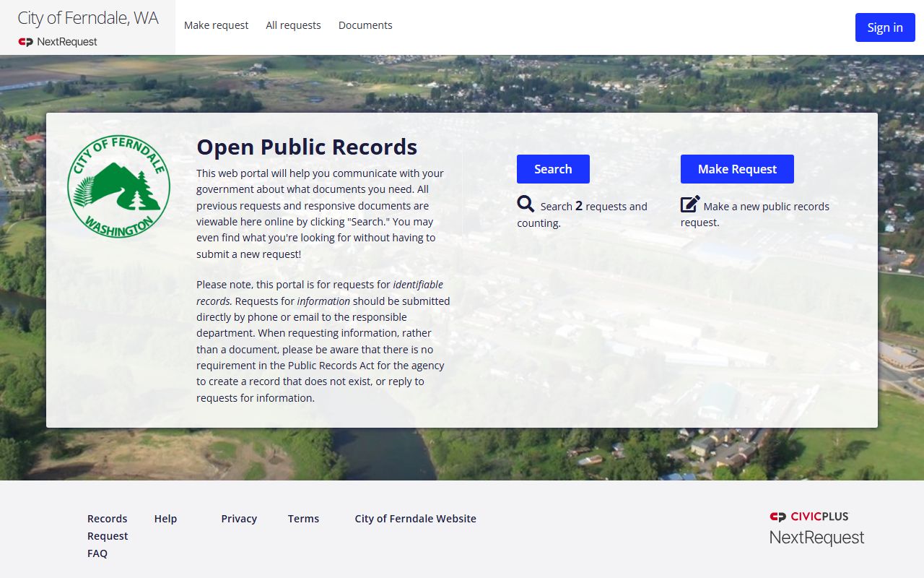The image size is (924, 578).
Task: Click the CivicPlus NextRequest footer logo
Action: tap(817, 528)
